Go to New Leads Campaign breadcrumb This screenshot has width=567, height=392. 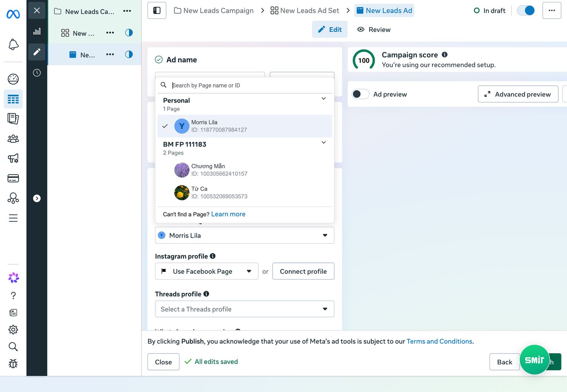tap(214, 11)
